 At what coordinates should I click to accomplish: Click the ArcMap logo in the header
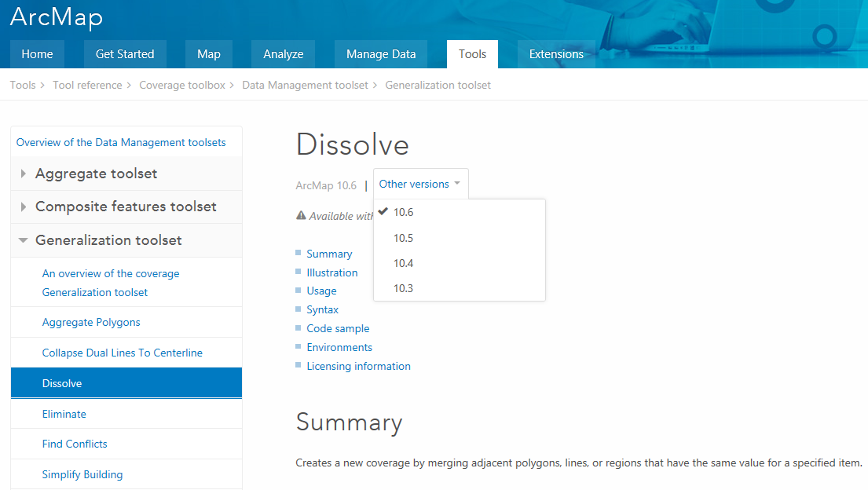pyautogui.click(x=56, y=16)
